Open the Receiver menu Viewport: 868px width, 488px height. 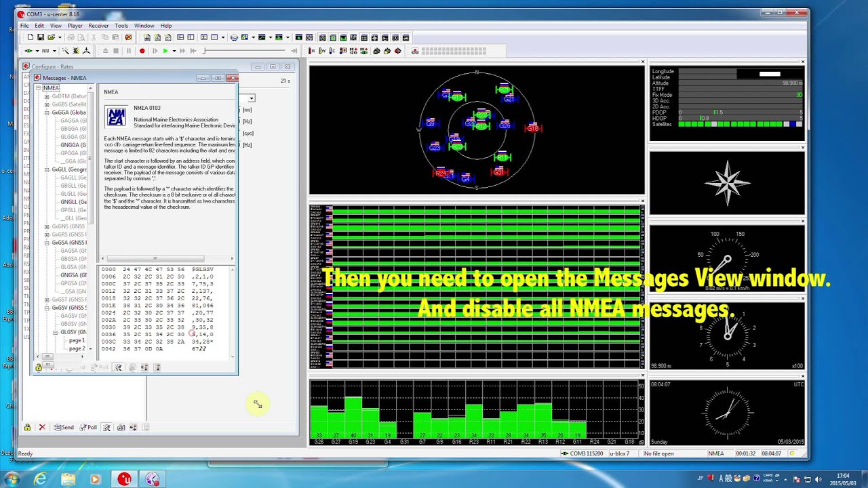pos(98,26)
